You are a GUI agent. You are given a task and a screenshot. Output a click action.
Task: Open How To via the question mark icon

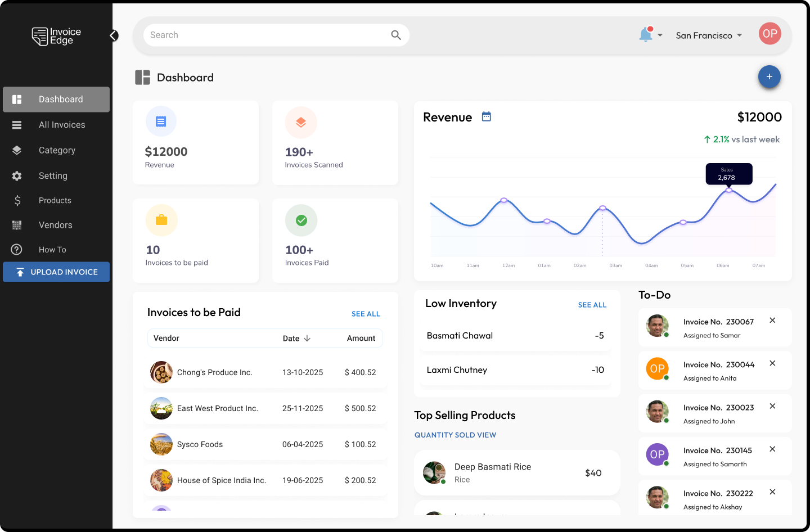pos(16,249)
